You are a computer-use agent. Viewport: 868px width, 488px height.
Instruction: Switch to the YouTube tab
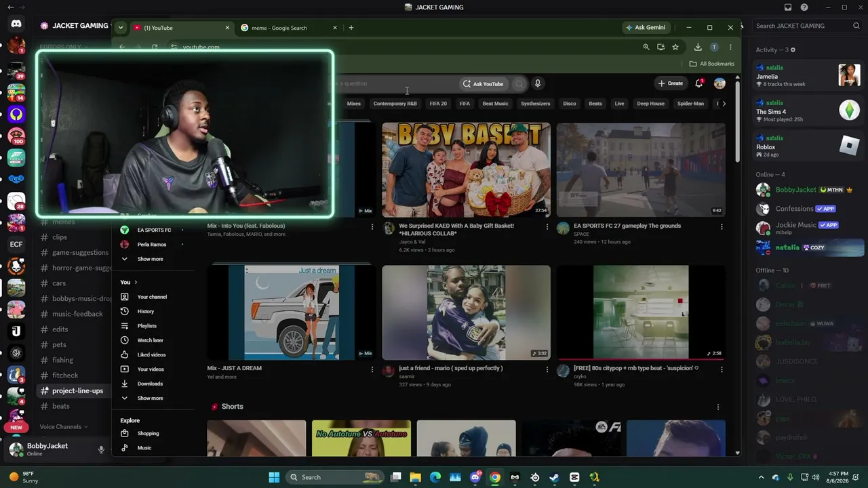pyautogui.click(x=182, y=28)
